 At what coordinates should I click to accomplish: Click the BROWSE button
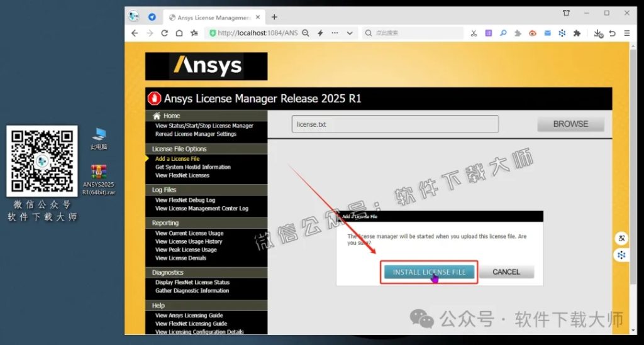click(570, 124)
